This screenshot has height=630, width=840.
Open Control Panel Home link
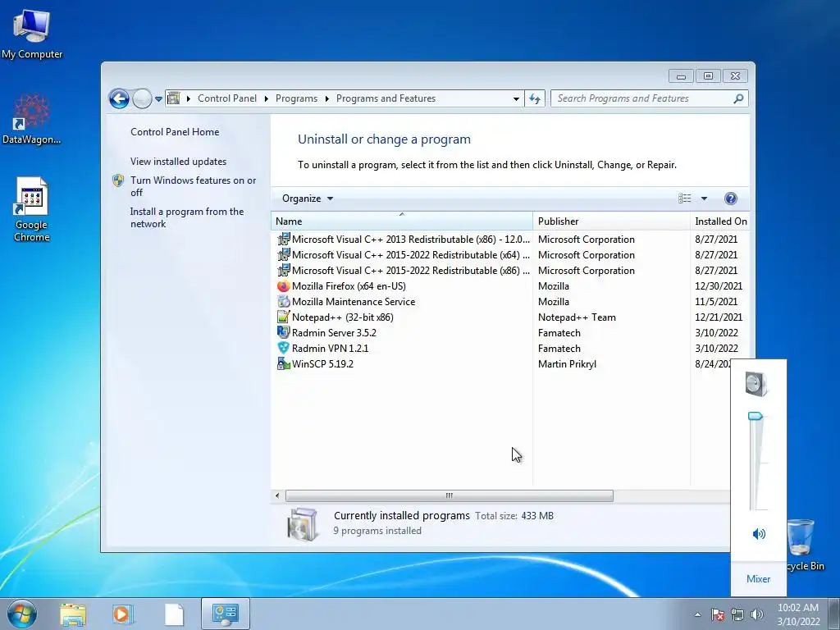pyautogui.click(x=175, y=132)
